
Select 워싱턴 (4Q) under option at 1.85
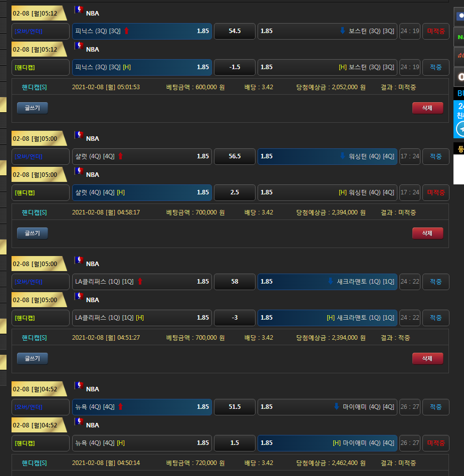327,156
